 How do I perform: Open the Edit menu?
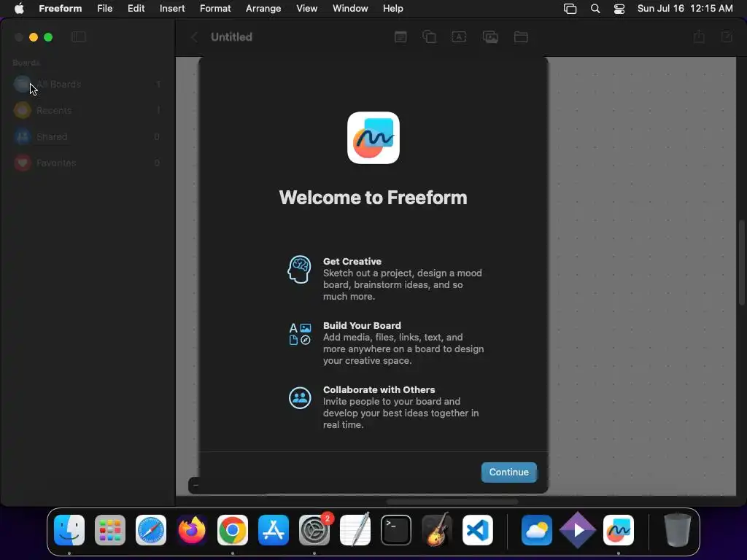coord(136,8)
